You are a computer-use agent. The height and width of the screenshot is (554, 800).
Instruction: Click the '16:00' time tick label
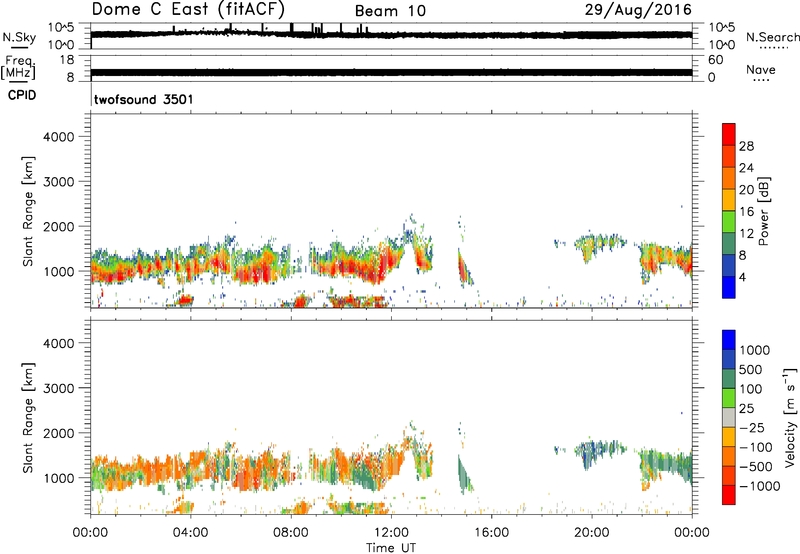pos(491,533)
